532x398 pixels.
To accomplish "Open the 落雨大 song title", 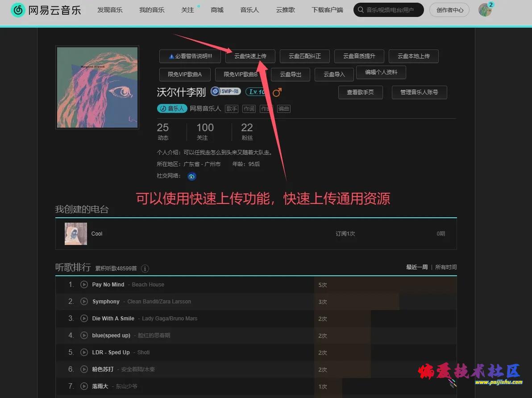I will tap(100, 386).
